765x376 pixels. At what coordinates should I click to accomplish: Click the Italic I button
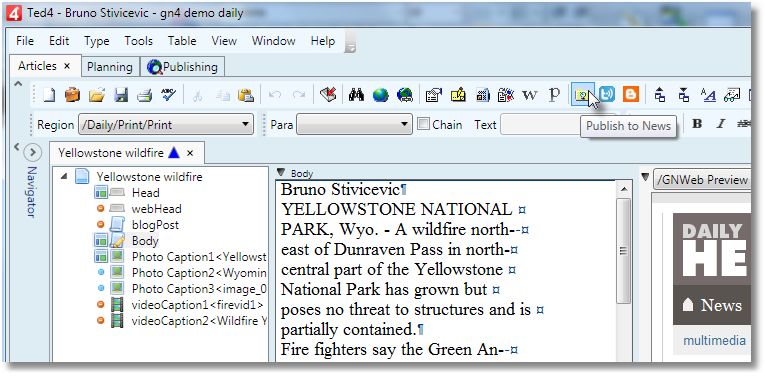720,124
